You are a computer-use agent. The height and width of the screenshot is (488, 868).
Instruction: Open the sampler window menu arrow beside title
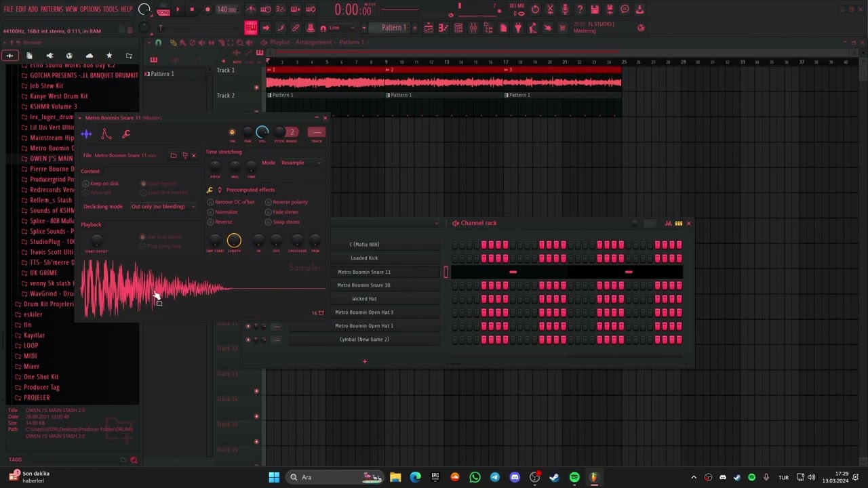pyautogui.click(x=79, y=118)
